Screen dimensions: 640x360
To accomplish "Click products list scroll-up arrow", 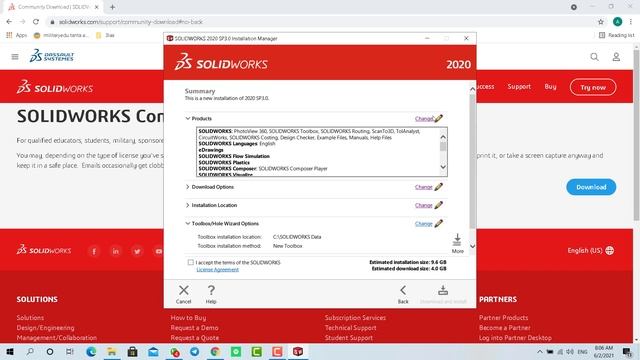I will click(x=443, y=137).
